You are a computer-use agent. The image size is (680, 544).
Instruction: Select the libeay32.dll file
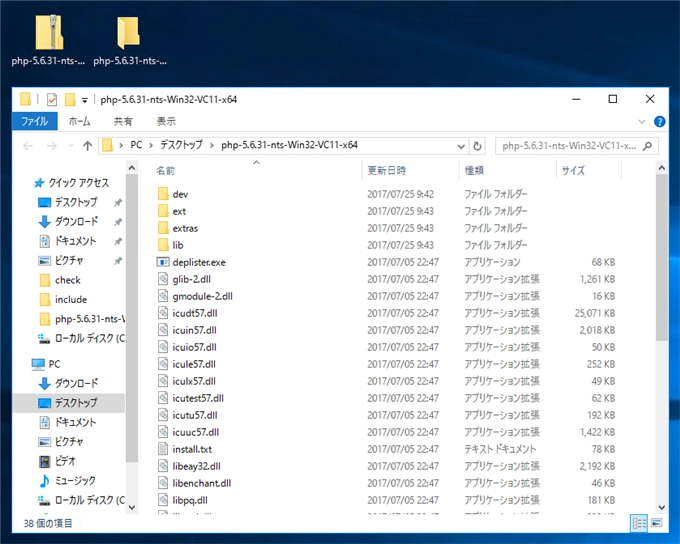coord(189,466)
